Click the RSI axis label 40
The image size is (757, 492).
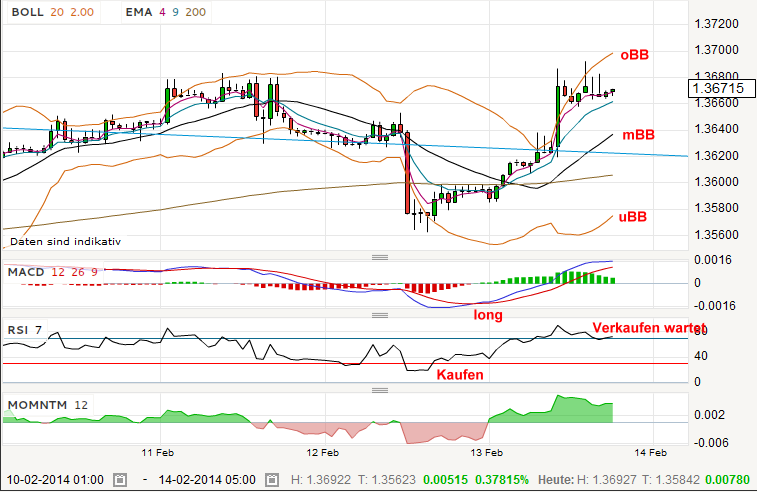[701, 356]
